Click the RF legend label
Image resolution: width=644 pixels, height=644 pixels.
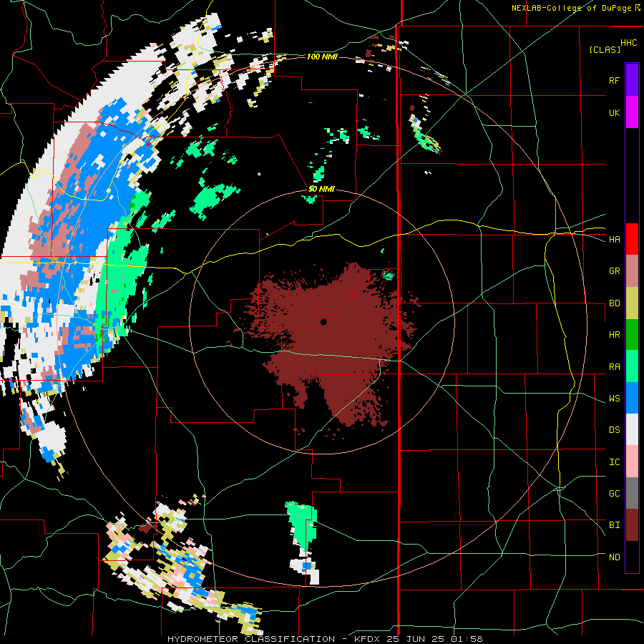tap(614, 80)
